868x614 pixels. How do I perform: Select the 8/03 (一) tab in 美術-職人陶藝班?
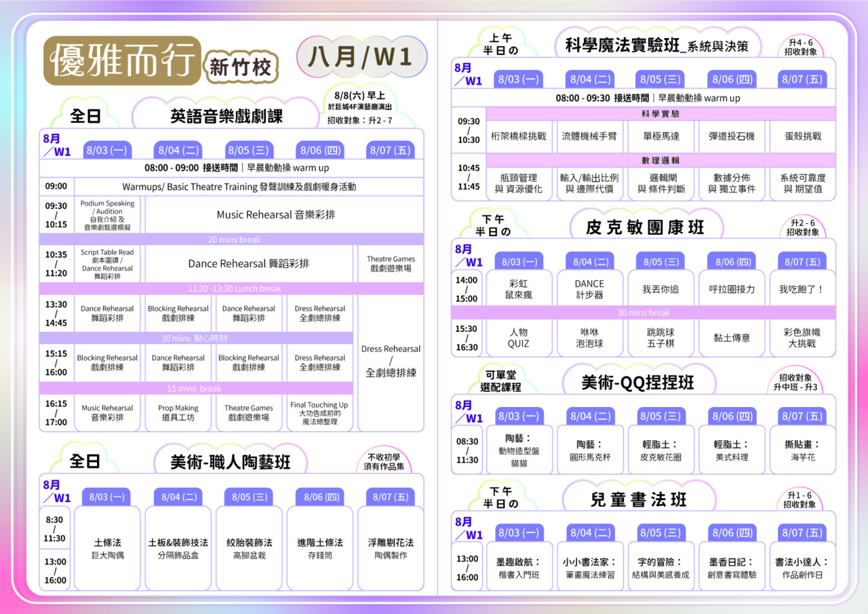107,497
